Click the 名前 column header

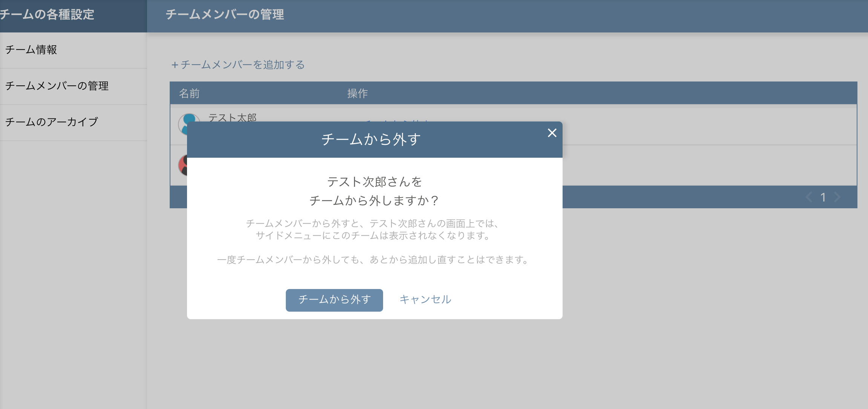pyautogui.click(x=189, y=93)
